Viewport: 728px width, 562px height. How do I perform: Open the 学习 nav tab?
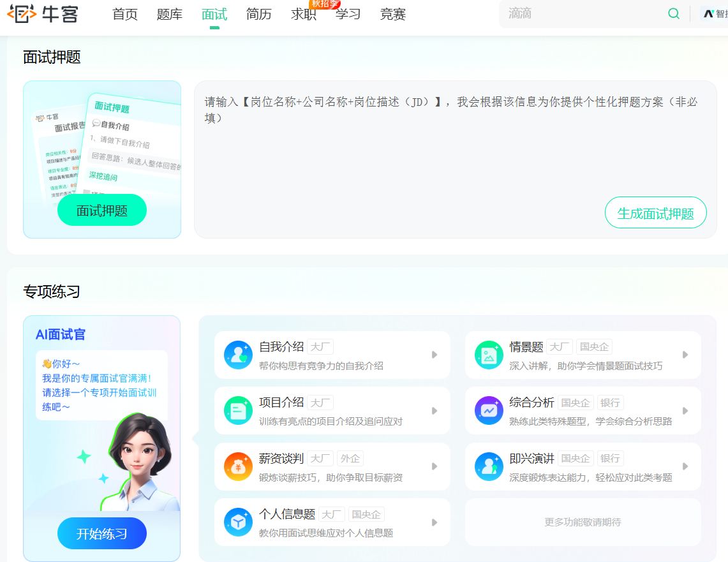pyautogui.click(x=348, y=15)
